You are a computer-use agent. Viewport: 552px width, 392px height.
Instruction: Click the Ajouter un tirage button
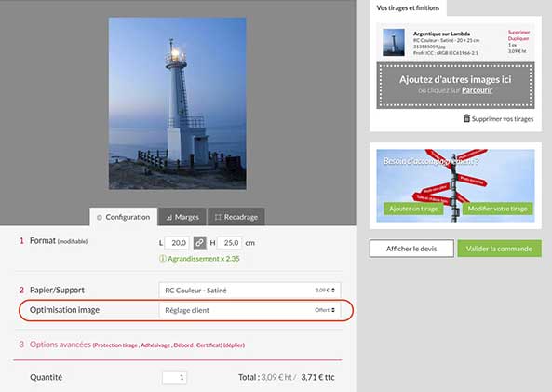(x=413, y=209)
